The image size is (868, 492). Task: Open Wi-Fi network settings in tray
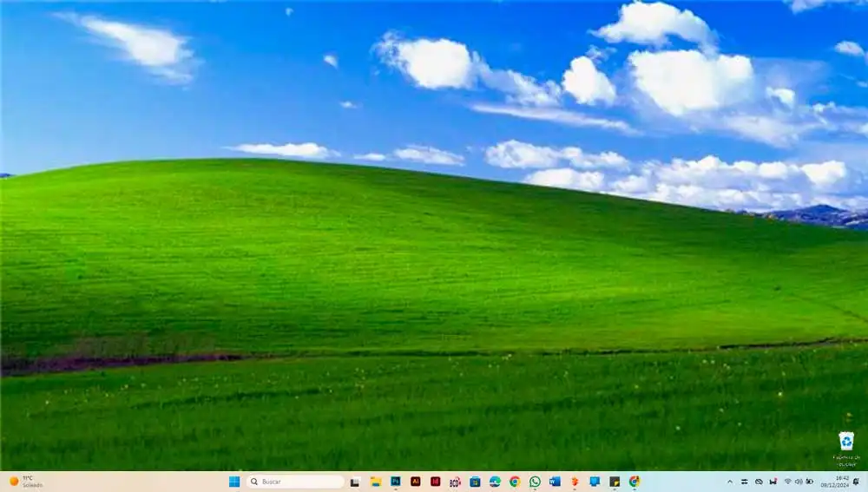(x=788, y=482)
